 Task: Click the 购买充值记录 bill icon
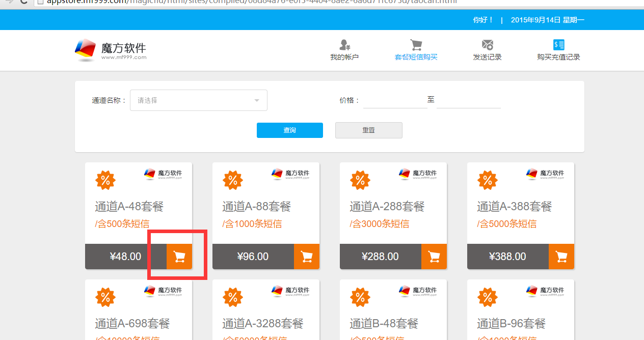pos(559,45)
